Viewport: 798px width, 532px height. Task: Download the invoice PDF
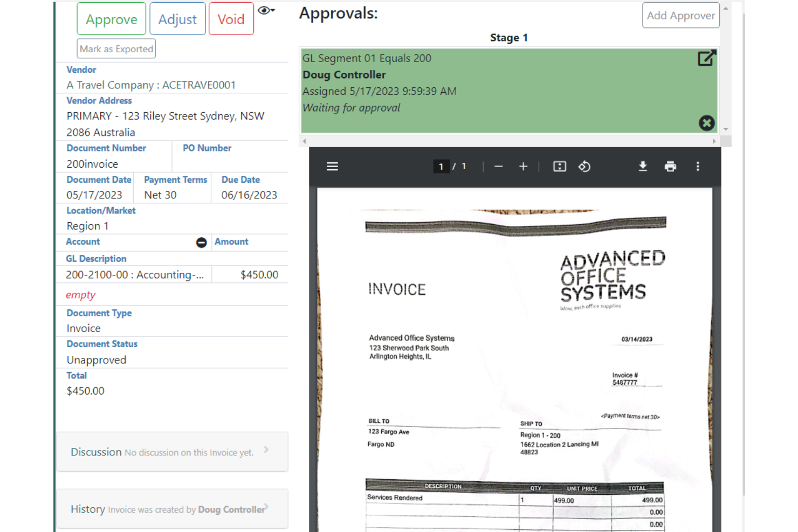click(643, 167)
